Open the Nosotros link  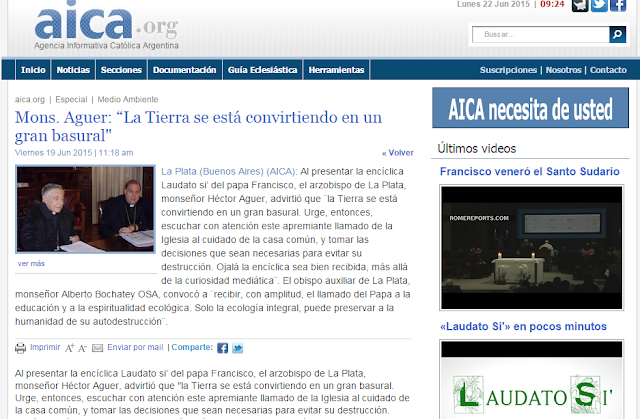tap(563, 70)
